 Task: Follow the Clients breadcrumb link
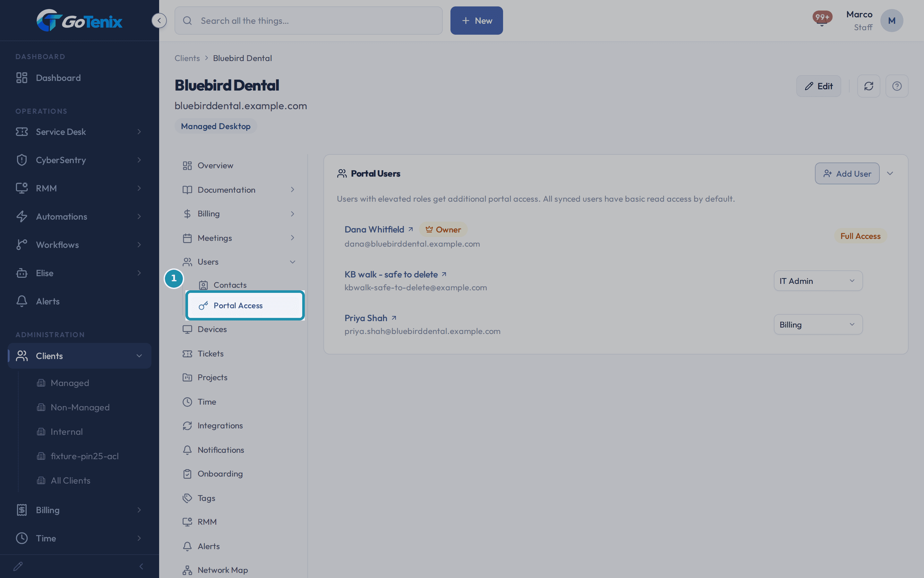[x=187, y=58]
